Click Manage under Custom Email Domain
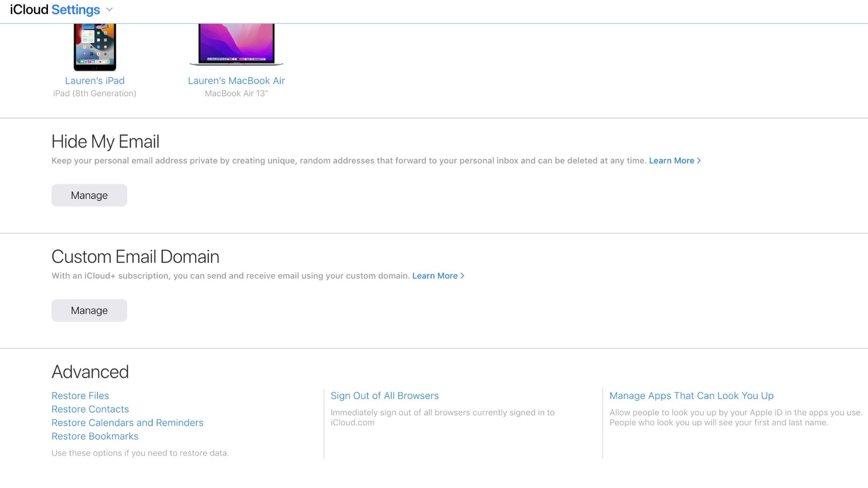The width and height of the screenshot is (868, 488). 89,310
